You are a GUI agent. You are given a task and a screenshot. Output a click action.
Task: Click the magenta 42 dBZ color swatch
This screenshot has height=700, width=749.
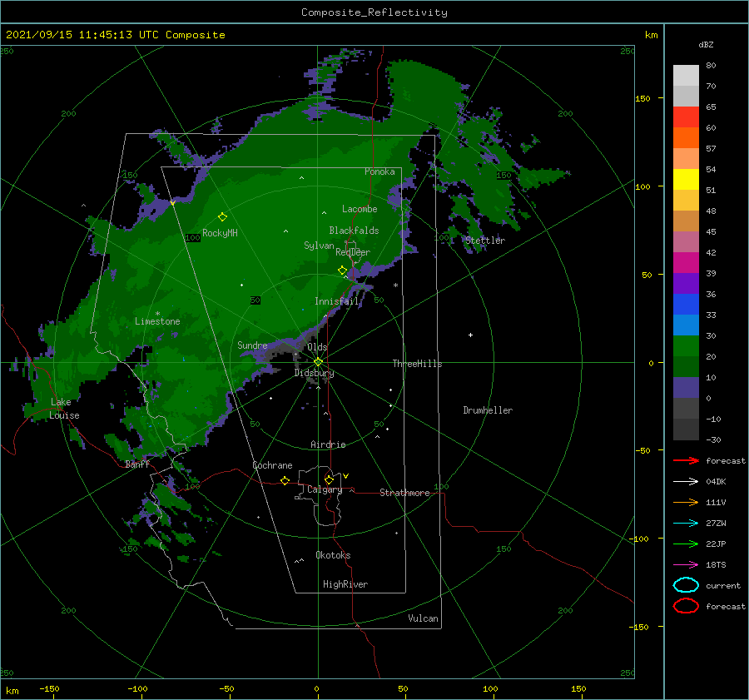point(686,263)
